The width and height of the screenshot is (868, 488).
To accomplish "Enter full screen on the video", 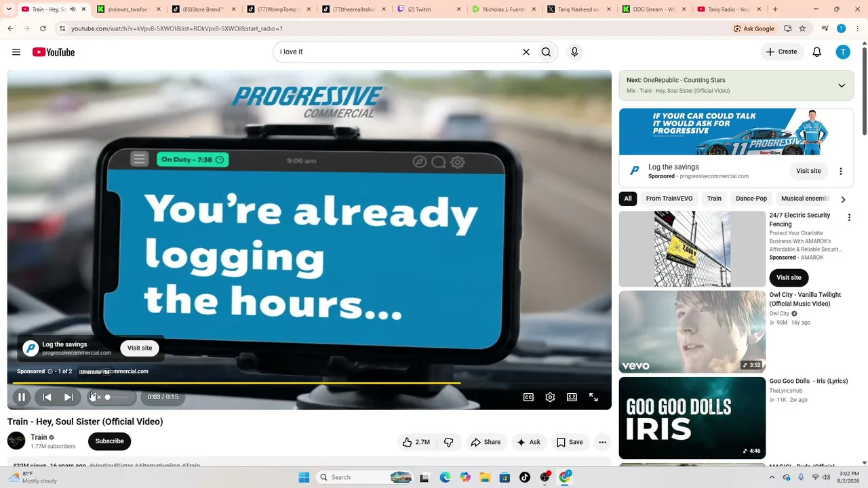I will point(593,397).
